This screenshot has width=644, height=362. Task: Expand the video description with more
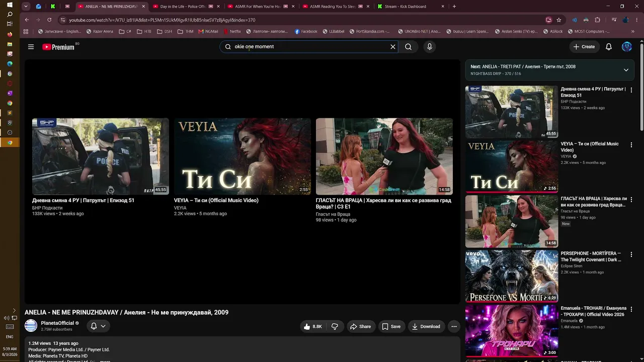(x=105, y=361)
